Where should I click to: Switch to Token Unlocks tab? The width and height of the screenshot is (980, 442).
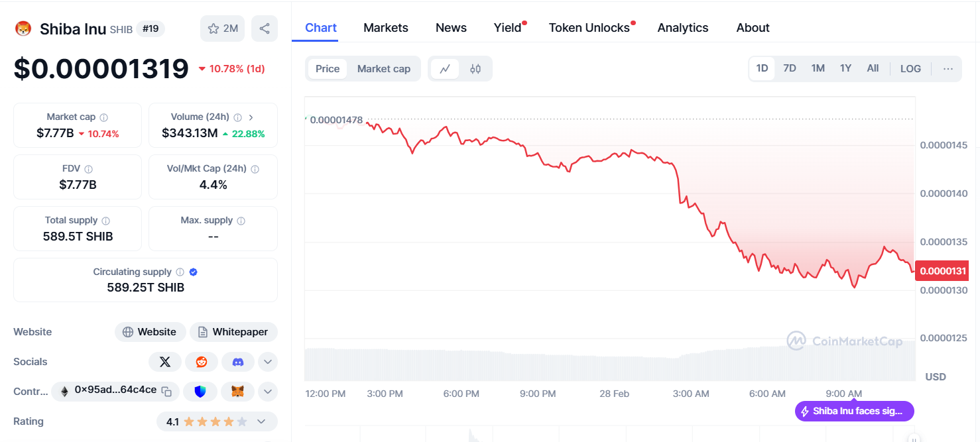[589, 28]
